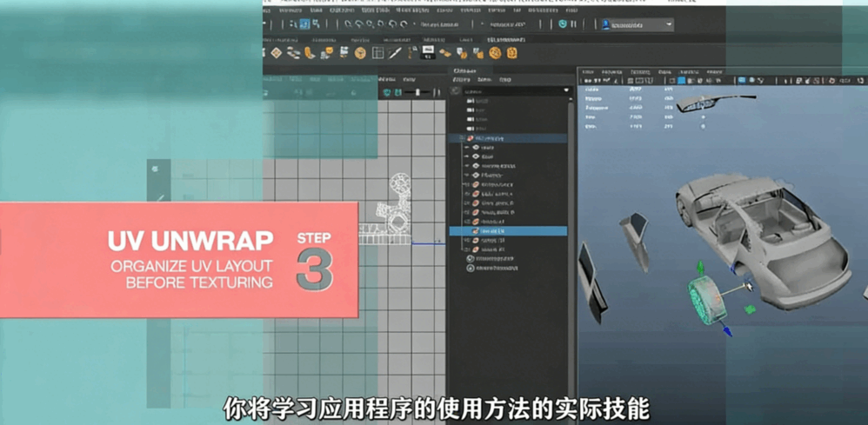
Task: Click the orange rounded-square icon ending the shelf
Action: tap(512, 53)
